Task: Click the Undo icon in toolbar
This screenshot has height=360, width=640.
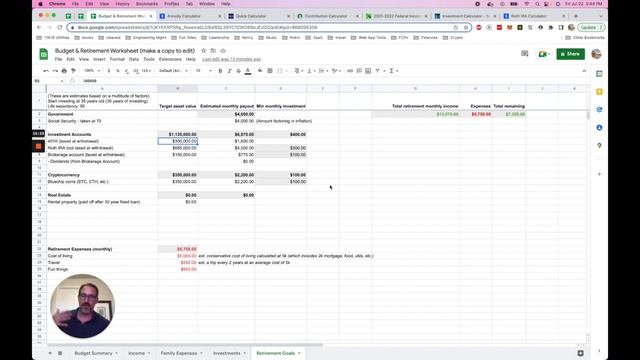Action: 46,71
